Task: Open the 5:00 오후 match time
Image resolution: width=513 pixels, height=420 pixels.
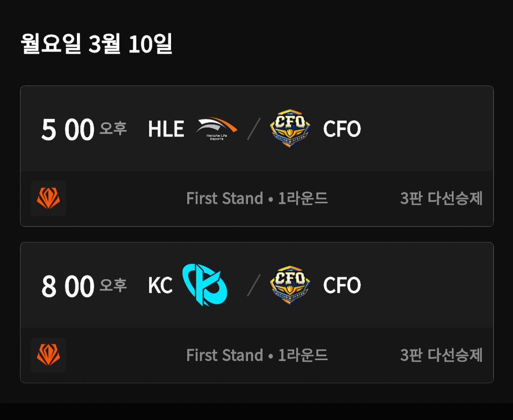Action: point(68,130)
